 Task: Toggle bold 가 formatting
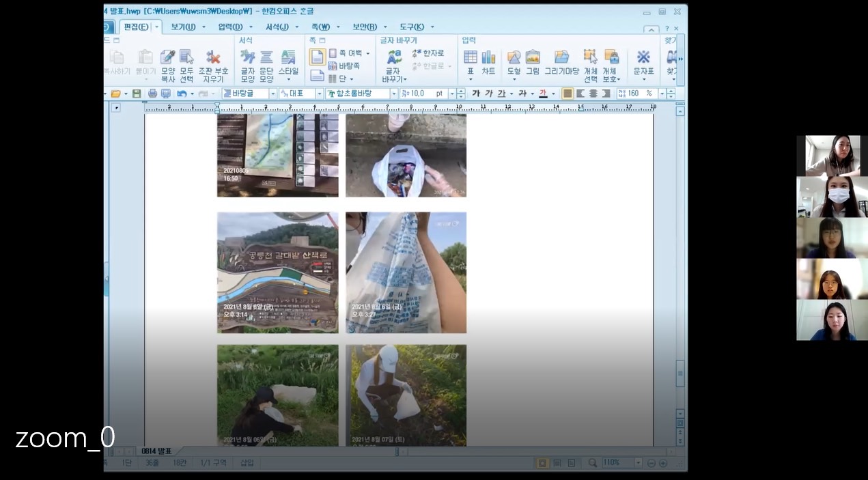point(476,94)
